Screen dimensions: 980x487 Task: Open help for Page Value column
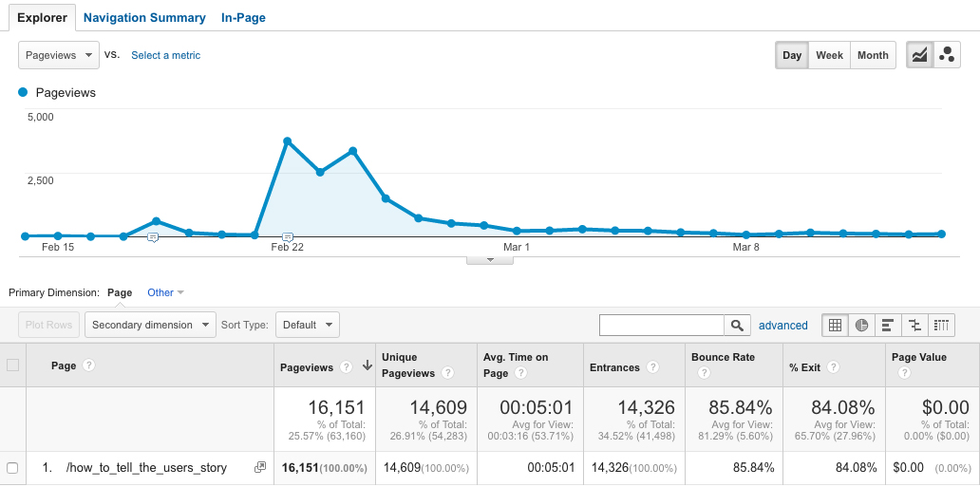point(904,373)
